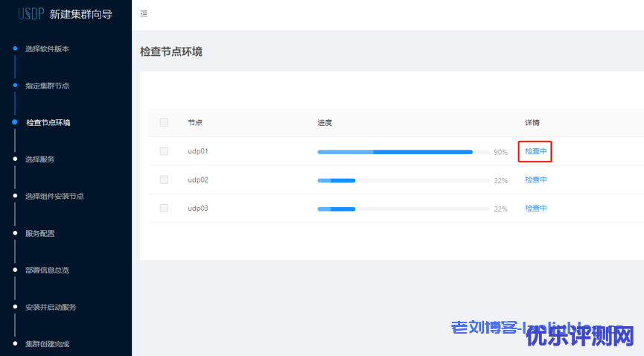Jump to 选择组件安装节点 step
This screenshot has height=356, width=644.
pos(54,197)
